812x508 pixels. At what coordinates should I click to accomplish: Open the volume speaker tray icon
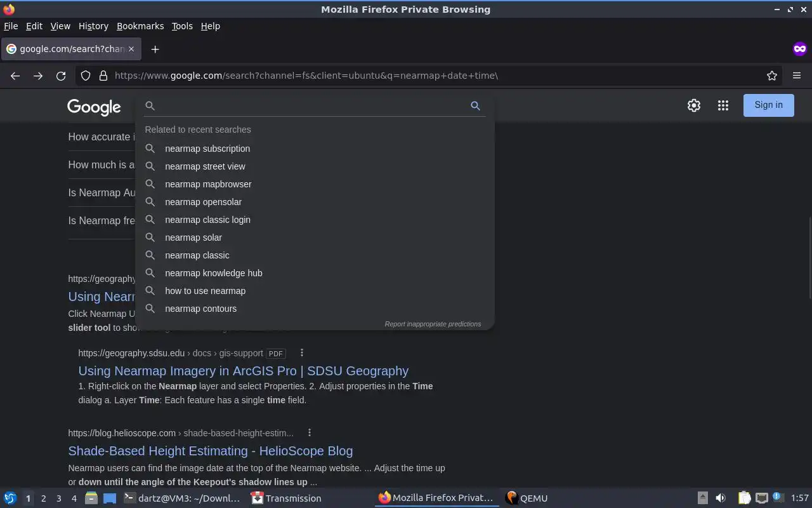point(721,498)
